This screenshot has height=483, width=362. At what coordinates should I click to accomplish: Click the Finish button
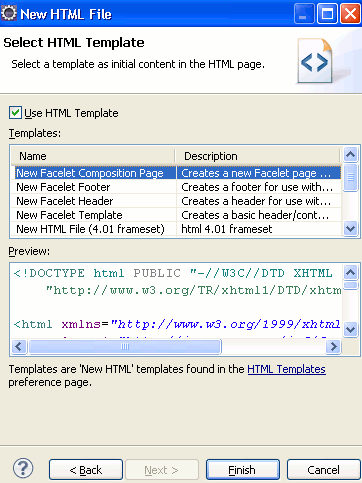242,470
